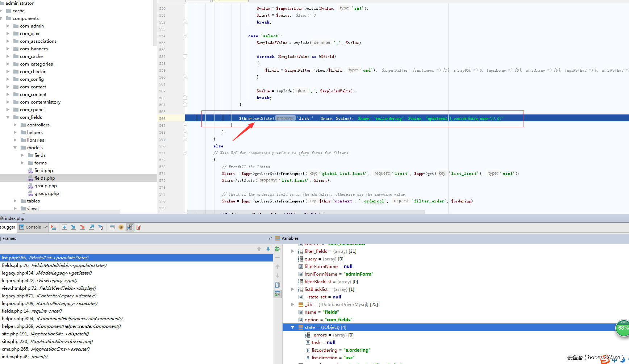Image resolution: width=629 pixels, height=364 pixels.
Task: Click the Step Over debugger icon
Action: [64, 227]
